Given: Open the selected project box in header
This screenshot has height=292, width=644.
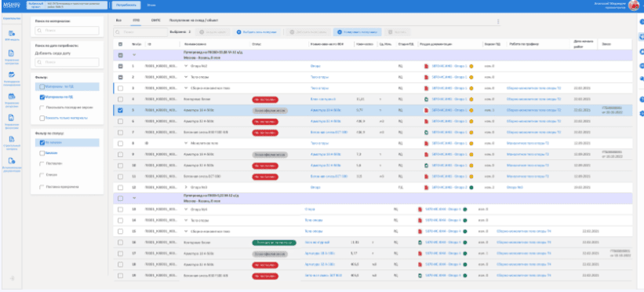Looking at the screenshot, I should tap(67, 5).
